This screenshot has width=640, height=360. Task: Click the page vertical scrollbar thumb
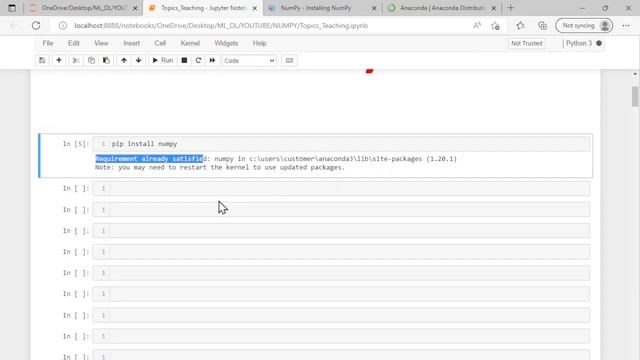tap(635, 97)
